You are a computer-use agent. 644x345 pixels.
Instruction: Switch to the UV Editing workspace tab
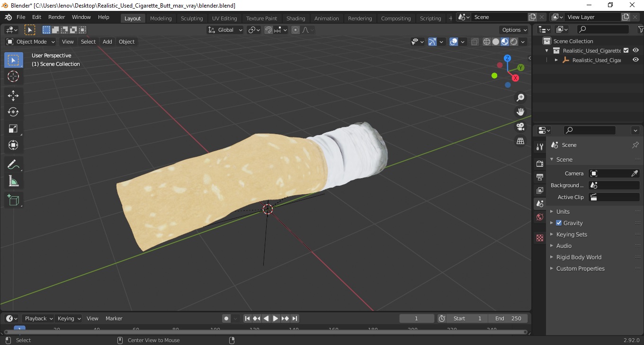(x=224, y=18)
